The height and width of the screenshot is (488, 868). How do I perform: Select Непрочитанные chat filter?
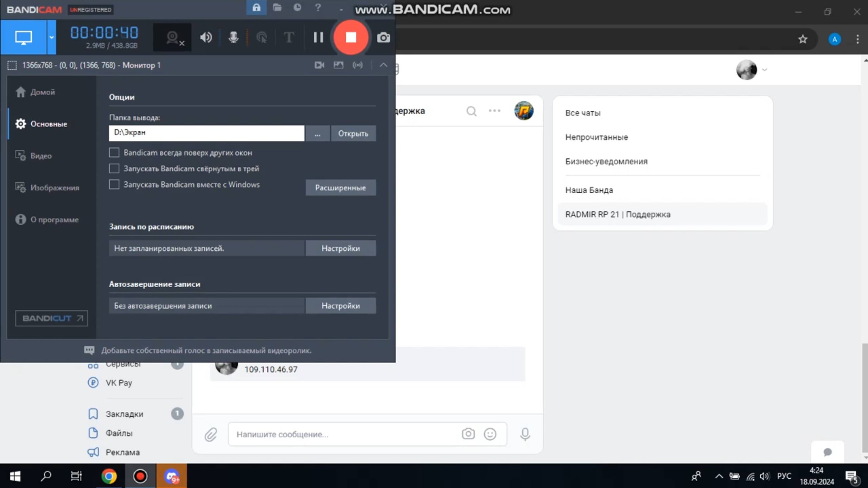pos(596,137)
